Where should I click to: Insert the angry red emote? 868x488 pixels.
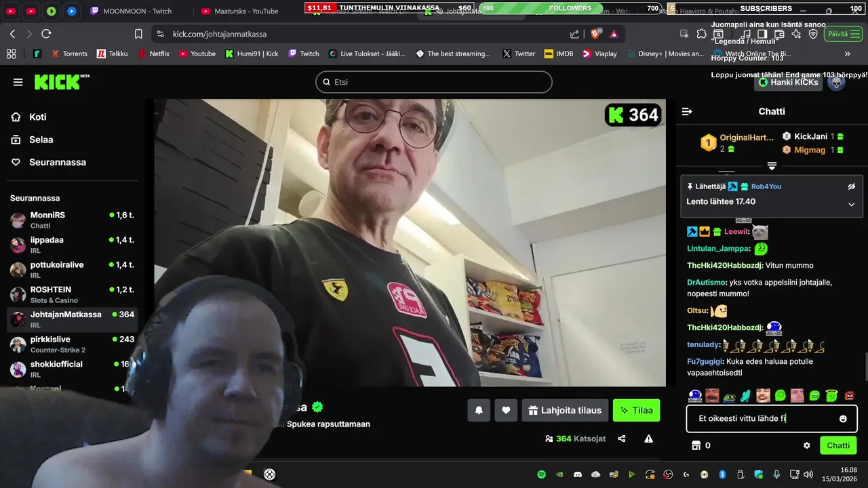849,395
